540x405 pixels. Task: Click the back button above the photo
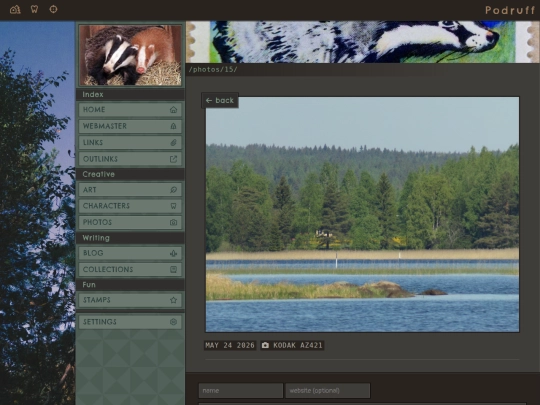click(220, 100)
